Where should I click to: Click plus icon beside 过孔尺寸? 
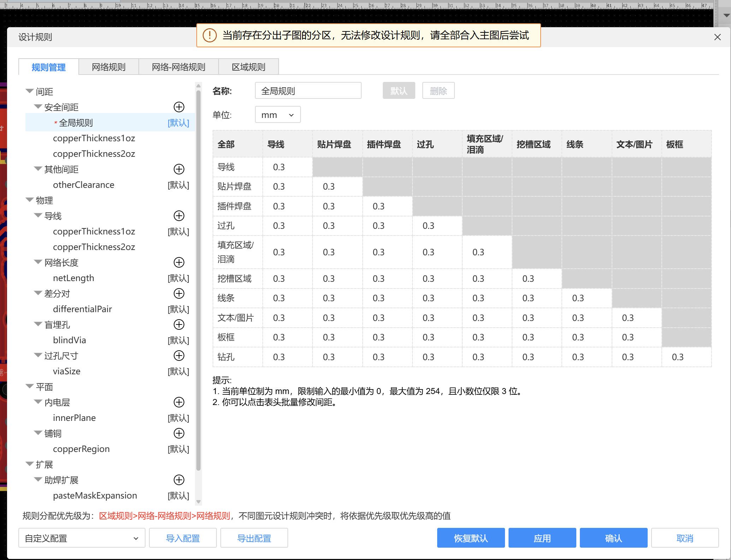click(179, 356)
